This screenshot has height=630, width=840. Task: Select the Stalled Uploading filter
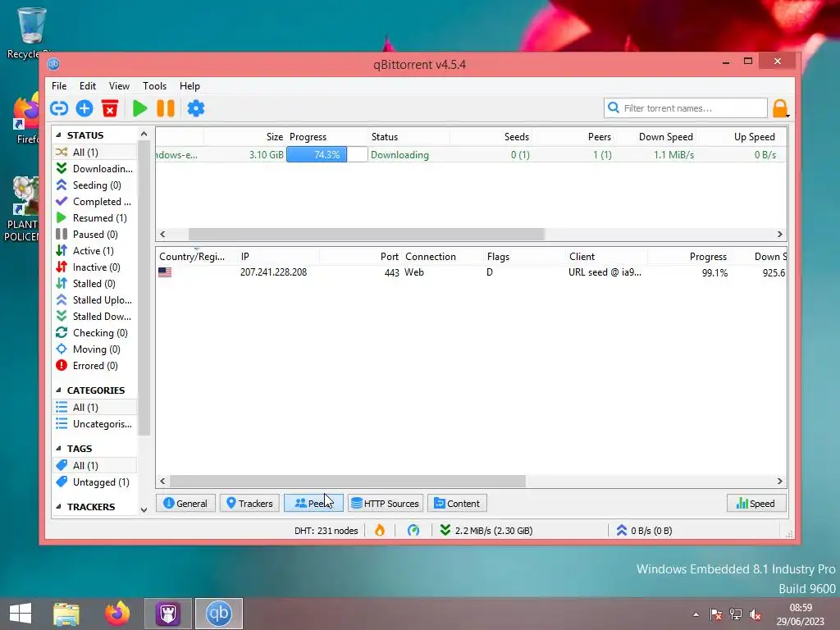(x=95, y=300)
